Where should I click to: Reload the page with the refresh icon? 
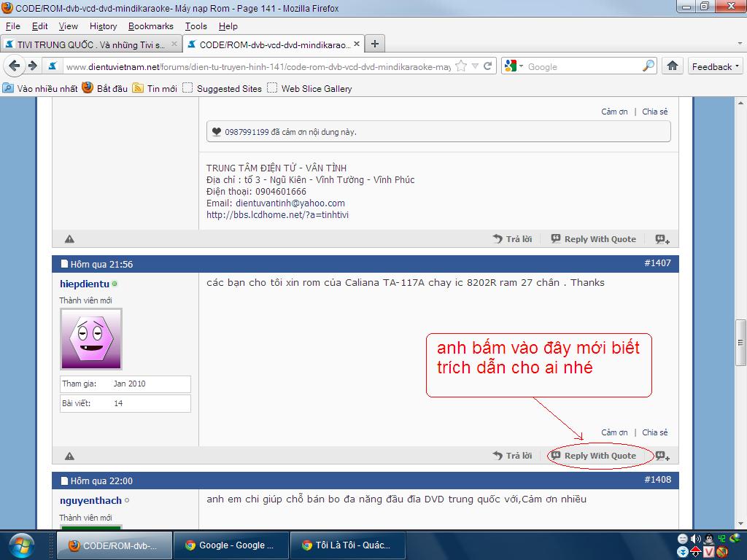487,66
